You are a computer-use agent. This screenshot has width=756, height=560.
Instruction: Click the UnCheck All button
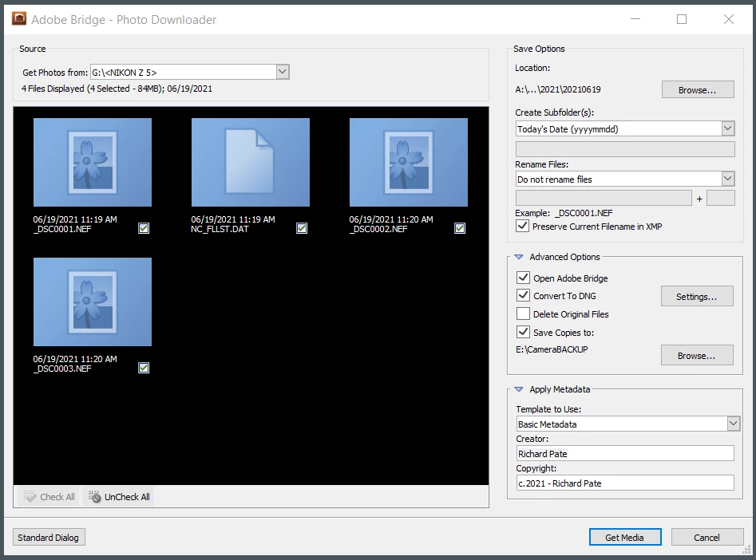point(119,497)
